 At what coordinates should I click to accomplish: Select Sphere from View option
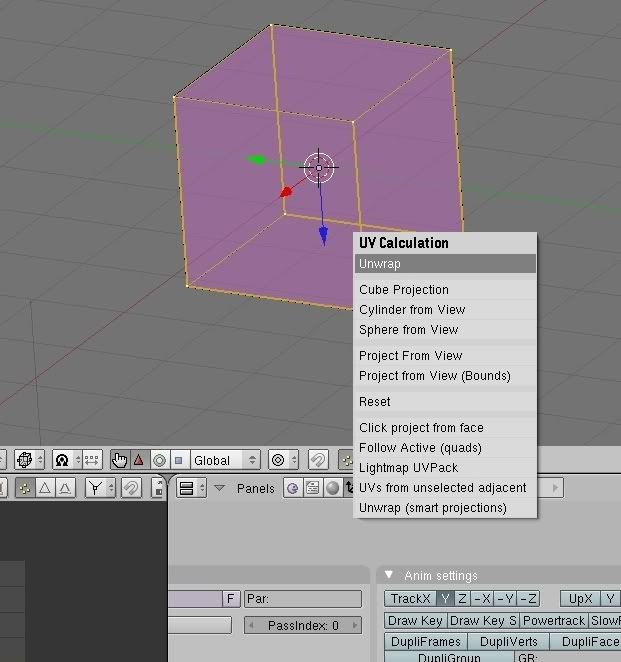click(445, 330)
